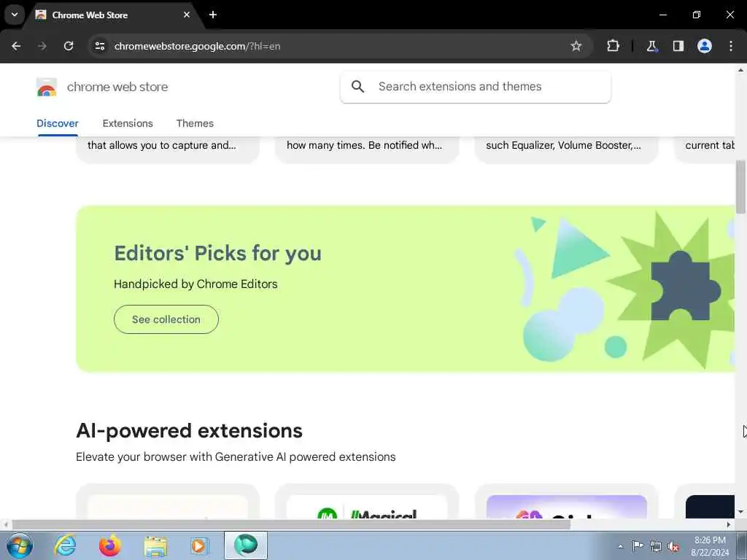Open the tab search dropdown arrow

coord(15,15)
